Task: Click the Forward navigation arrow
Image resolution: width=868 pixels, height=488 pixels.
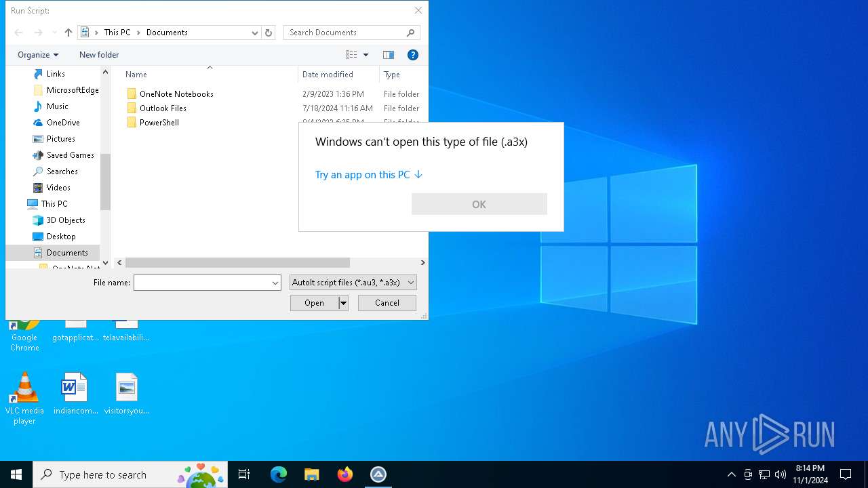Action: (x=38, y=33)
